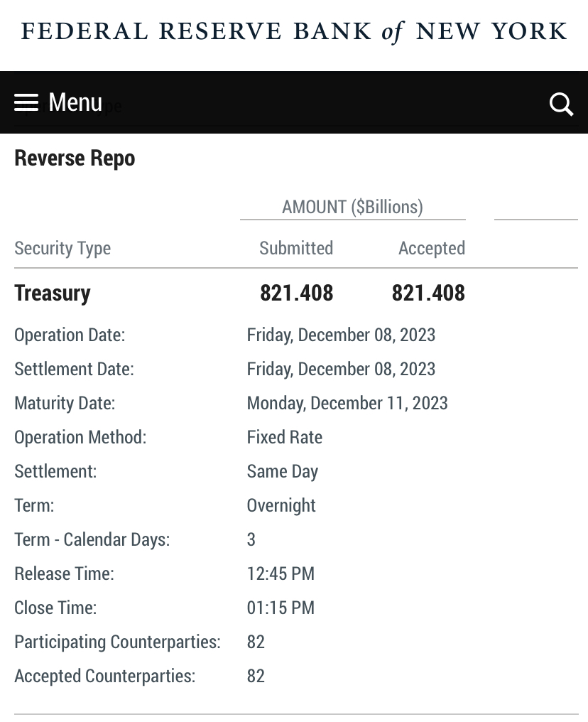Click the 'Operation Method:' label
The width and height of the screenshot is (588, 722).
[80, 438]
